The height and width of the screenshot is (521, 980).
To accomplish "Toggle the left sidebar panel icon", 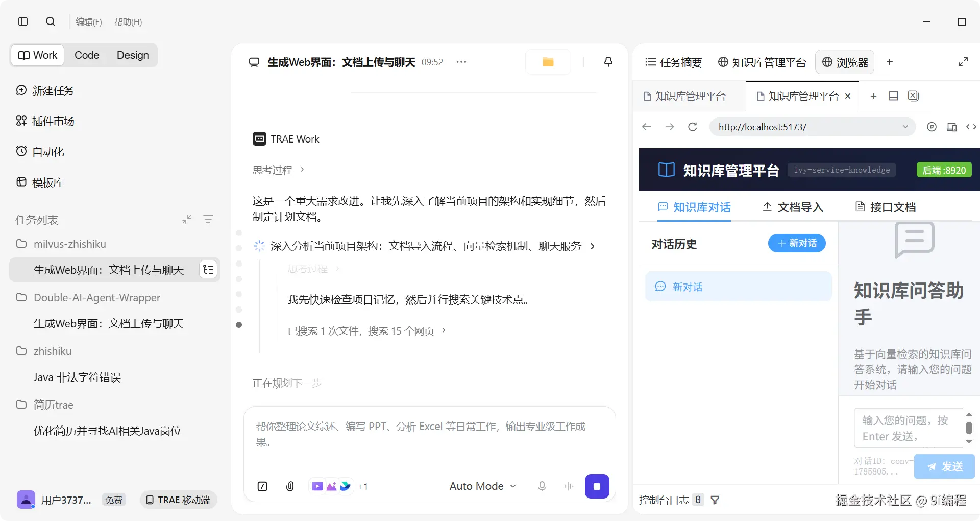I will [23, 21].
